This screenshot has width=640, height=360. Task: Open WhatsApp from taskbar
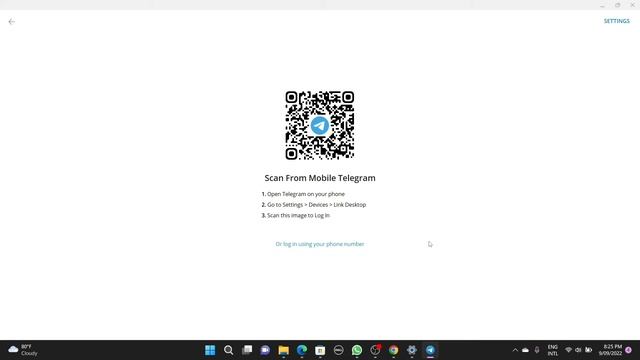[x=357, y=350]
